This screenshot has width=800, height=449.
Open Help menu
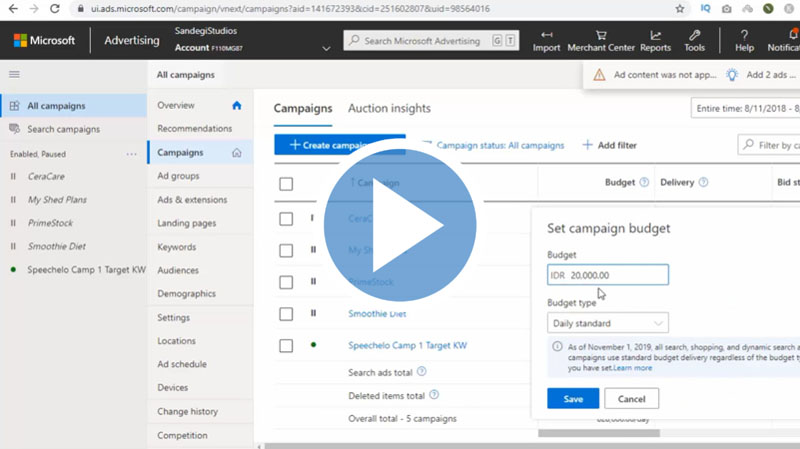(744, 41)
